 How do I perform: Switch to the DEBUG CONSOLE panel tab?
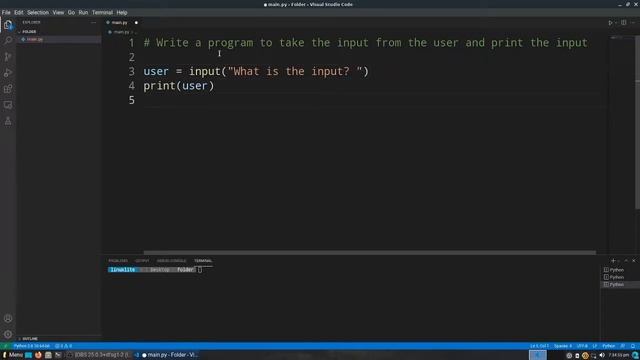(x=171, y=261)
